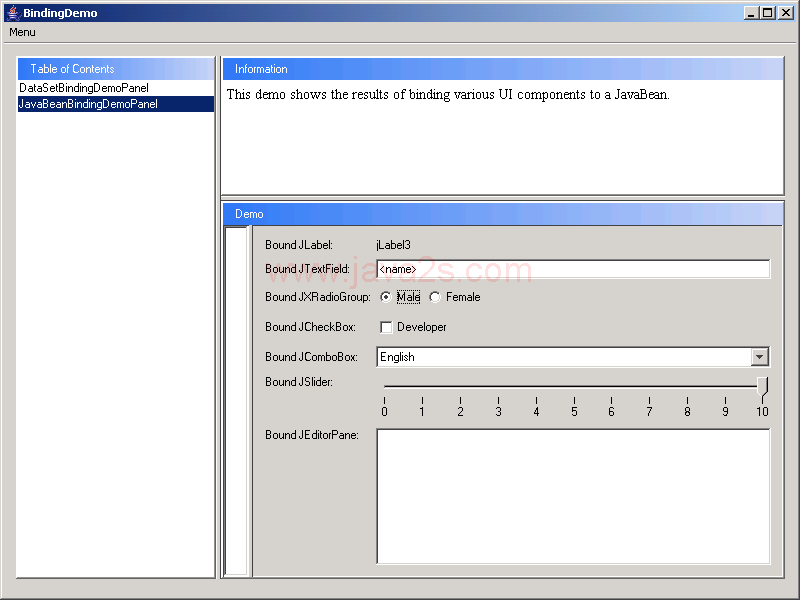Close the BindingDemo window
Screen dimensions: 800x600
786,13
